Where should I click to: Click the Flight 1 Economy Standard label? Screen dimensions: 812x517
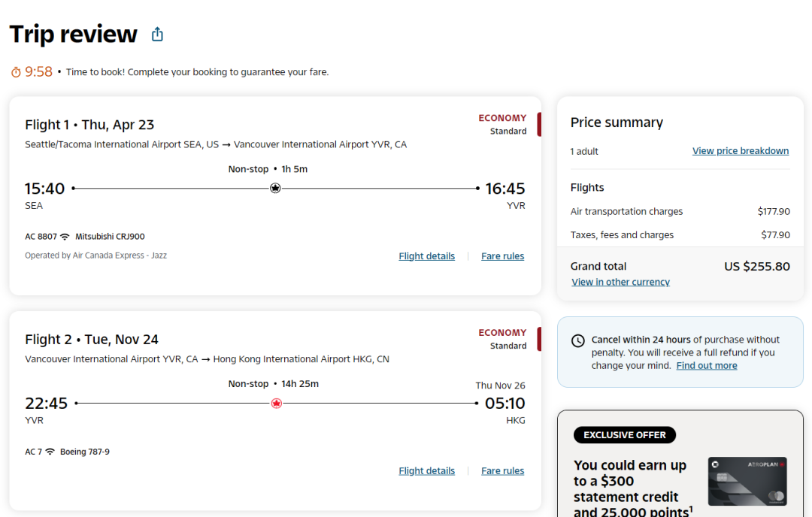pos(502,124)
